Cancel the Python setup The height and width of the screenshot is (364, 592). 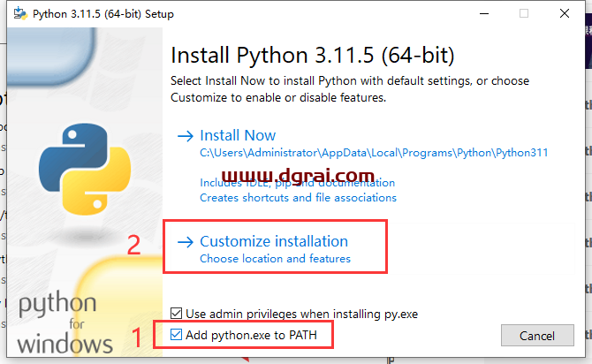(x=537, y=336)
